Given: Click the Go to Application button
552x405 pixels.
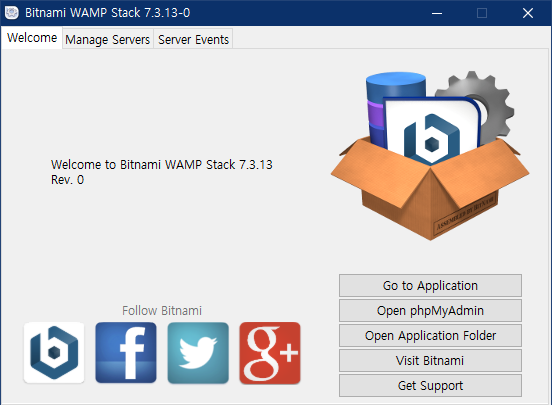Looking at the screenshot, I should pos(430,286).
